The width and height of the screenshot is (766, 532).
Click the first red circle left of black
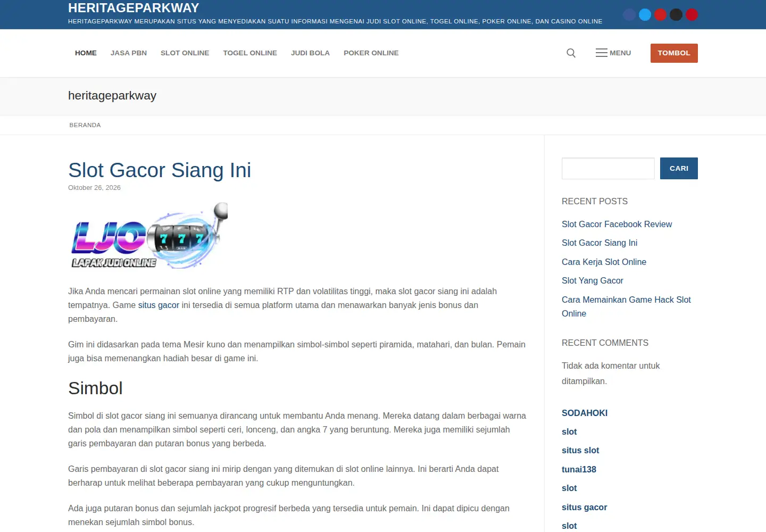coord(660,15)
